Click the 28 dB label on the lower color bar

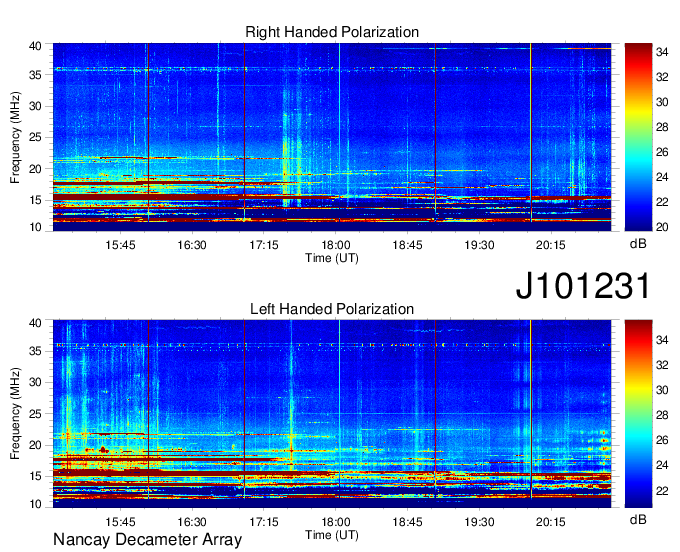(x=662, y=415)
